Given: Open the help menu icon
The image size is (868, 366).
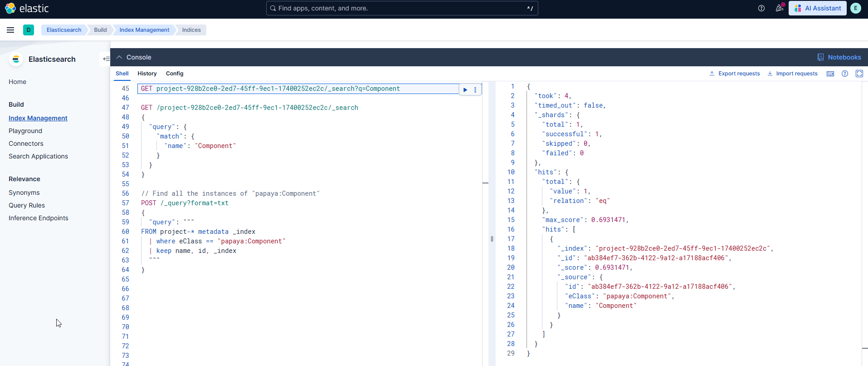Looking at the screenshot, I should pyautogui.click(x=761, y=8).
